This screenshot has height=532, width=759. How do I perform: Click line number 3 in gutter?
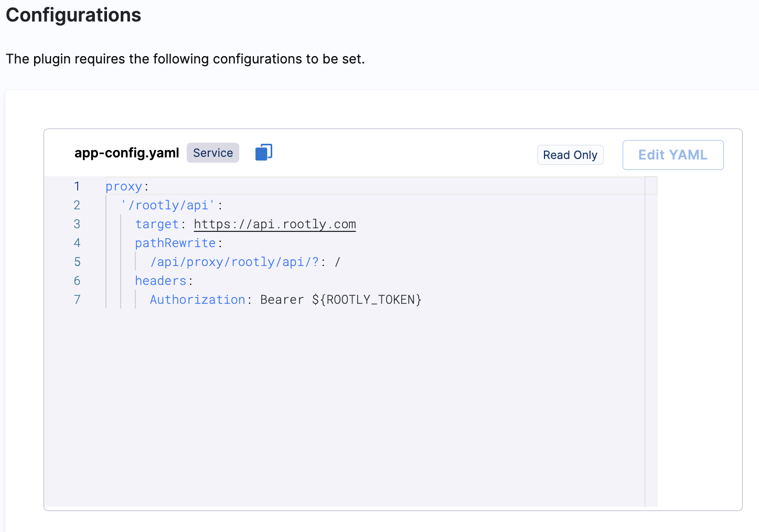(77, 225)
